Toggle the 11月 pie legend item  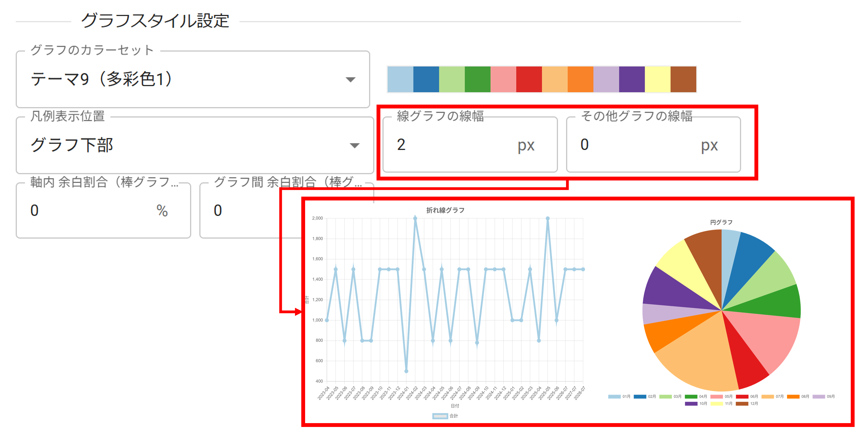point(722,404)
